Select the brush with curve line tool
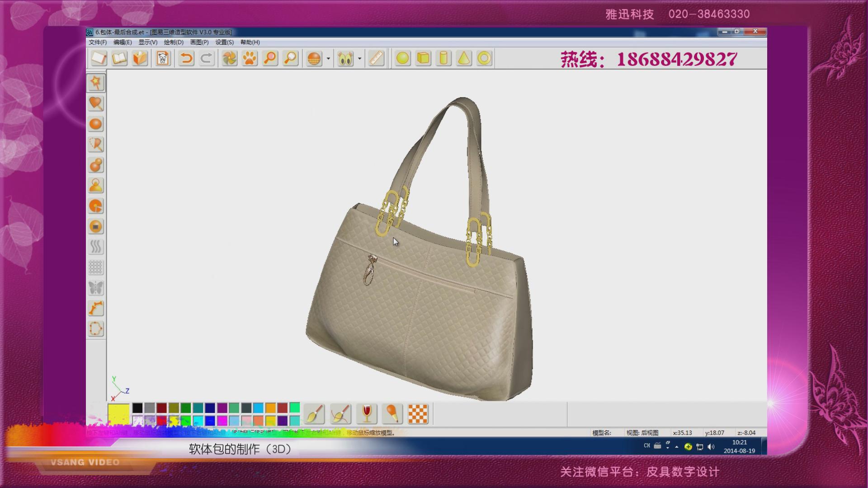Image resolution: width=868 pixels, height=488 pixels. coord(340,413)
